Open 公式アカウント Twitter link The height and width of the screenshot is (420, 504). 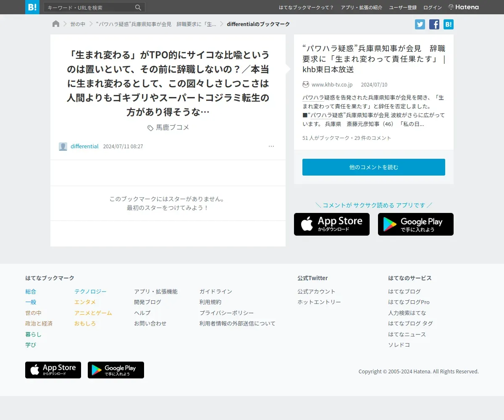click(316, 291)
